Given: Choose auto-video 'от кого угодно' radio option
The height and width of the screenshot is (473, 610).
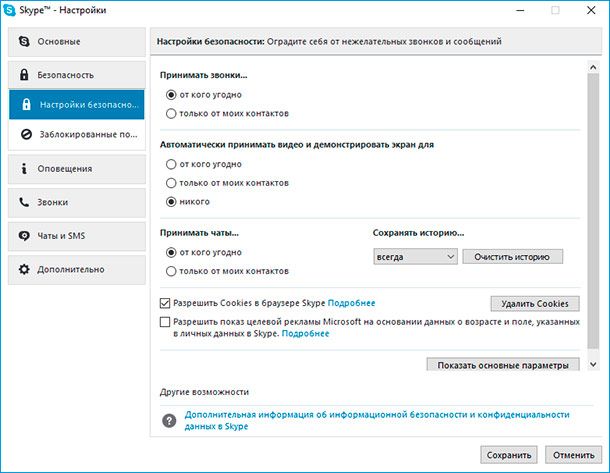Looking at the screenshot, I should point(171,164).
